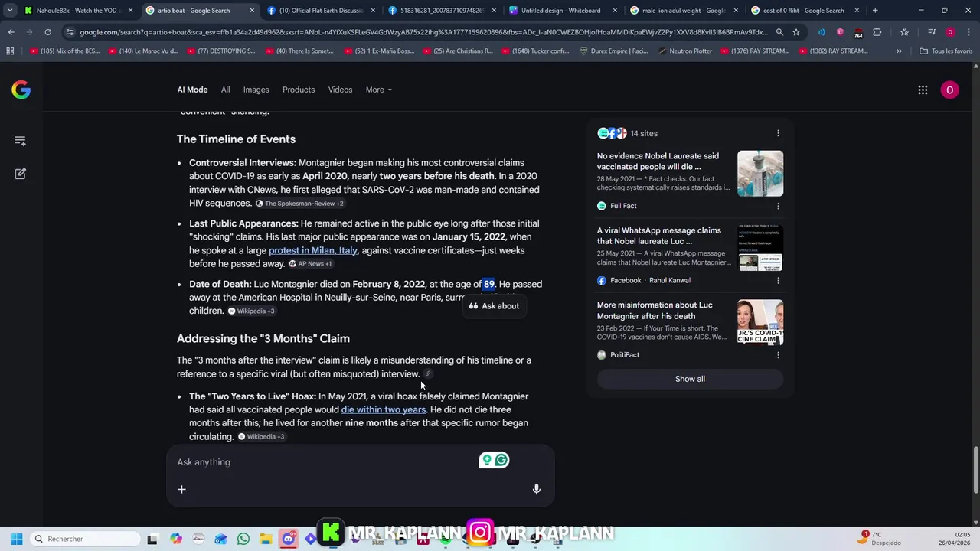Switch to the male lion adult weight tab
The image size is (980, 551).
(x=684, y=11)
